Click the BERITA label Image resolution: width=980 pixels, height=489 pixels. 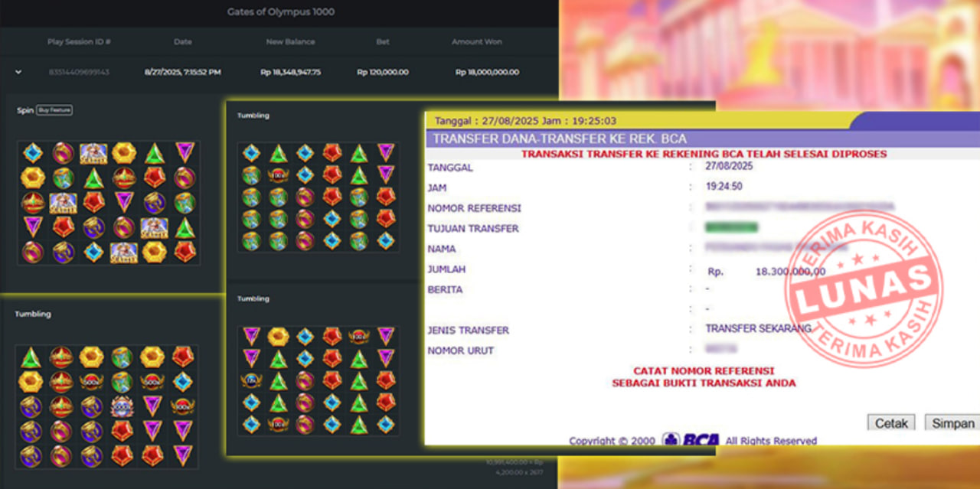(x=446, y=290)
